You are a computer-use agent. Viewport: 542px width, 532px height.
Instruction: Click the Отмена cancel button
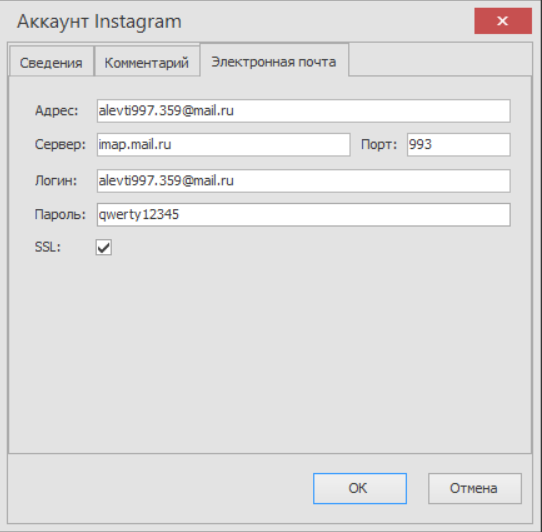point(475,488)
